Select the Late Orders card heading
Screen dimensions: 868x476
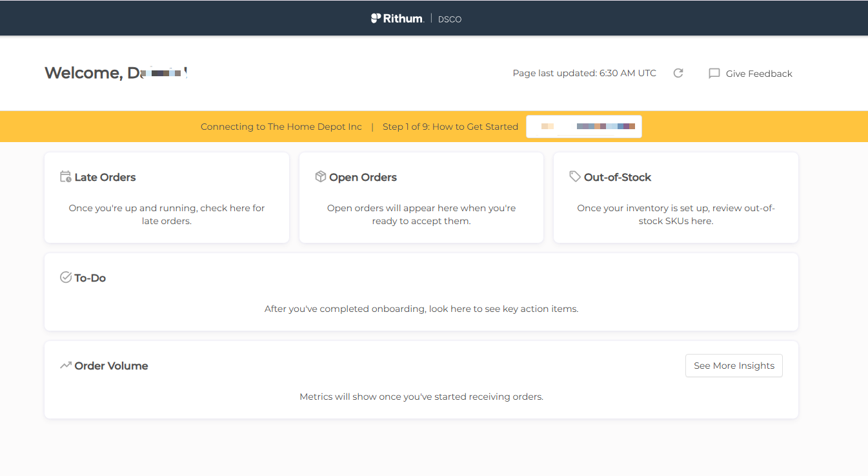click(x=105, y=177)
